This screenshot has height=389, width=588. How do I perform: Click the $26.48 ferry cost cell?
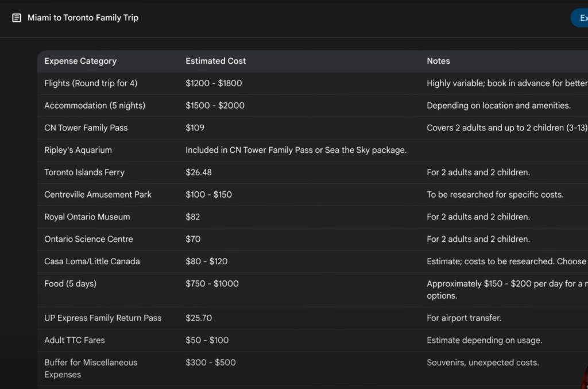tap(198, 172)
